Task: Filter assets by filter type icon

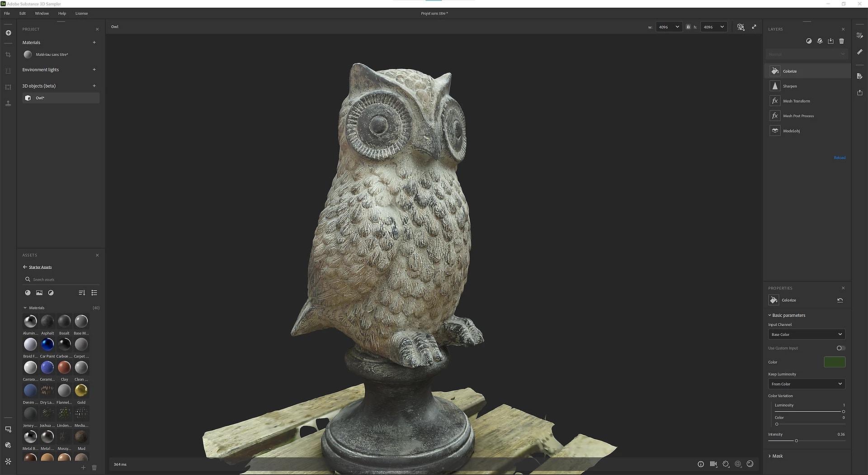Action: (x=51, y=293)
